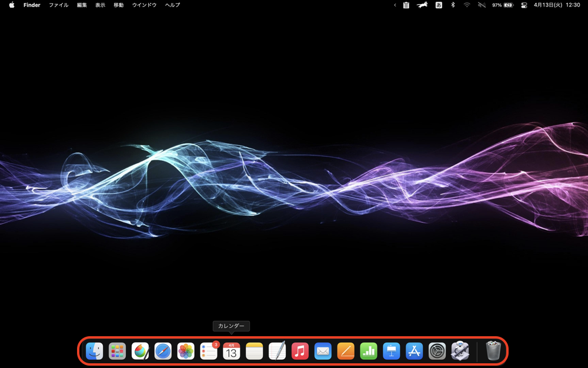Launch Safari from the Dock
The height and width of the screenshot is (368, 588).
point(163,351)
